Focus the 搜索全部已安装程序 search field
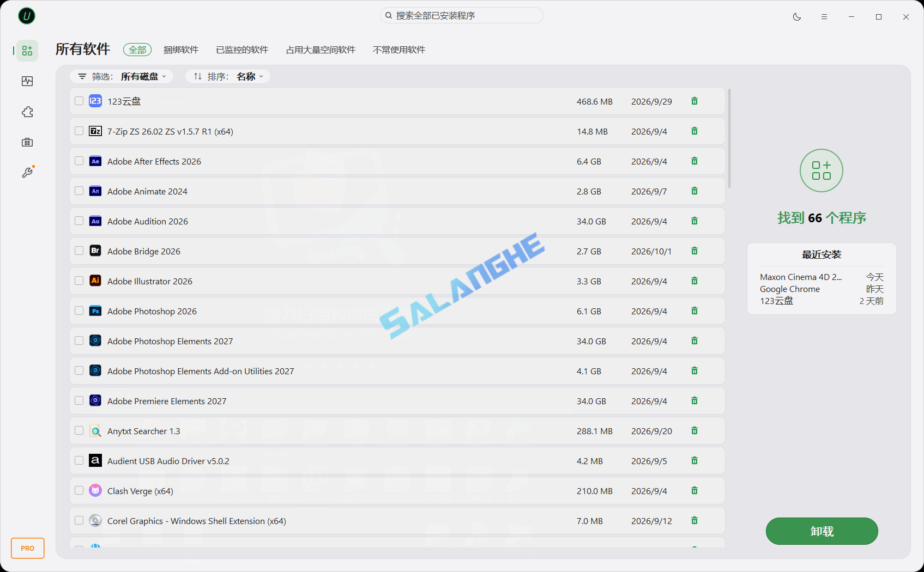Image resolution: width=924 pixels, height=572 pixels. (x=461, y=16)
